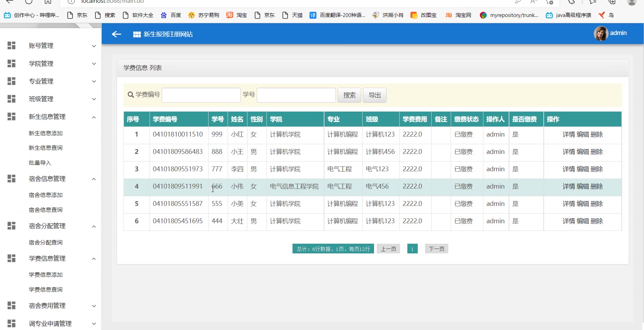Select 宿舍信息查询 in the sidebar
644x330 pixels.
[45, 210]
